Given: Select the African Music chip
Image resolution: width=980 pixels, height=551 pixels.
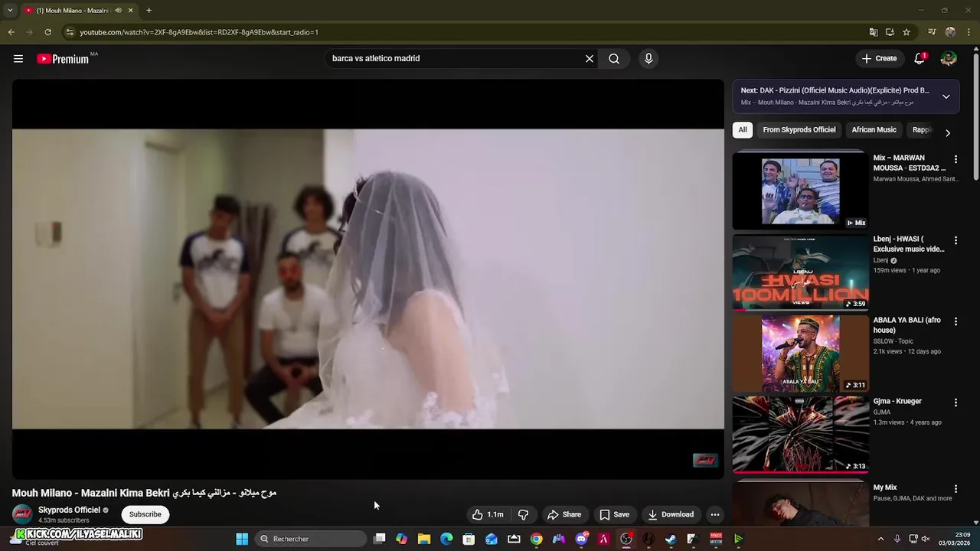Looking at the screenshot, I should tap(874, 130).
